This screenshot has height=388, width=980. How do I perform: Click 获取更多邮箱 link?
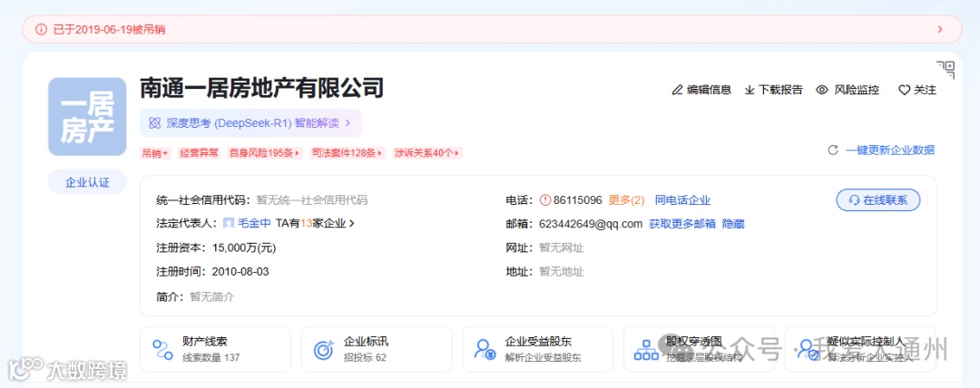(x=682, y=224)
